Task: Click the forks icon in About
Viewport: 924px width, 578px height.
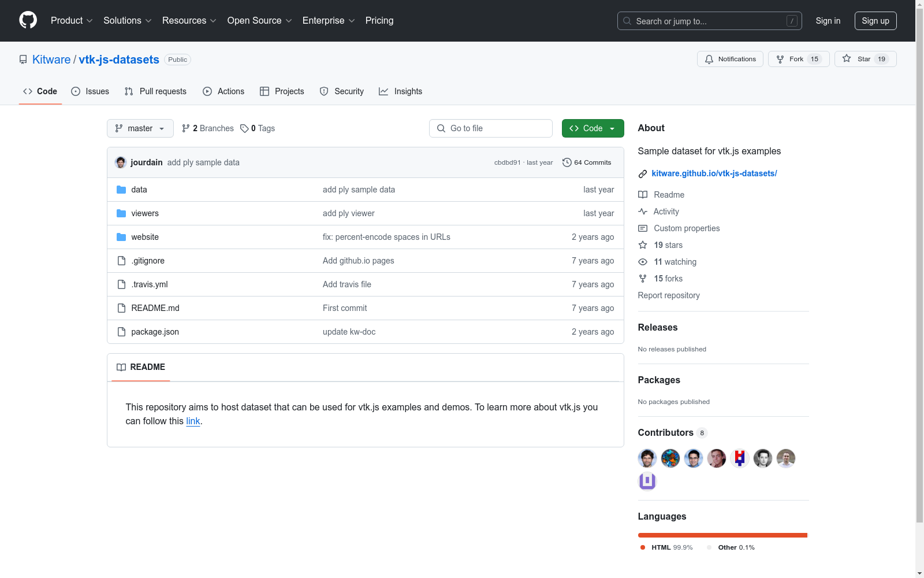Action: pyautogui.click(x=643, y=279)
